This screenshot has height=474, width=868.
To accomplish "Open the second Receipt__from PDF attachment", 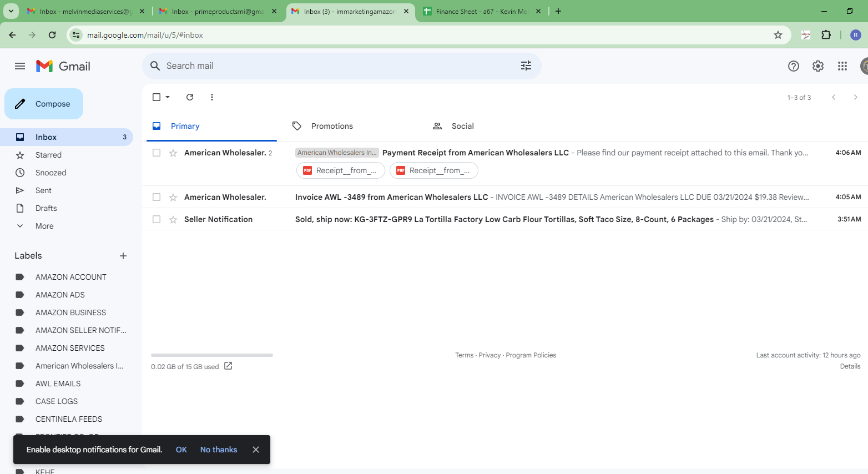I will (434, 170).
